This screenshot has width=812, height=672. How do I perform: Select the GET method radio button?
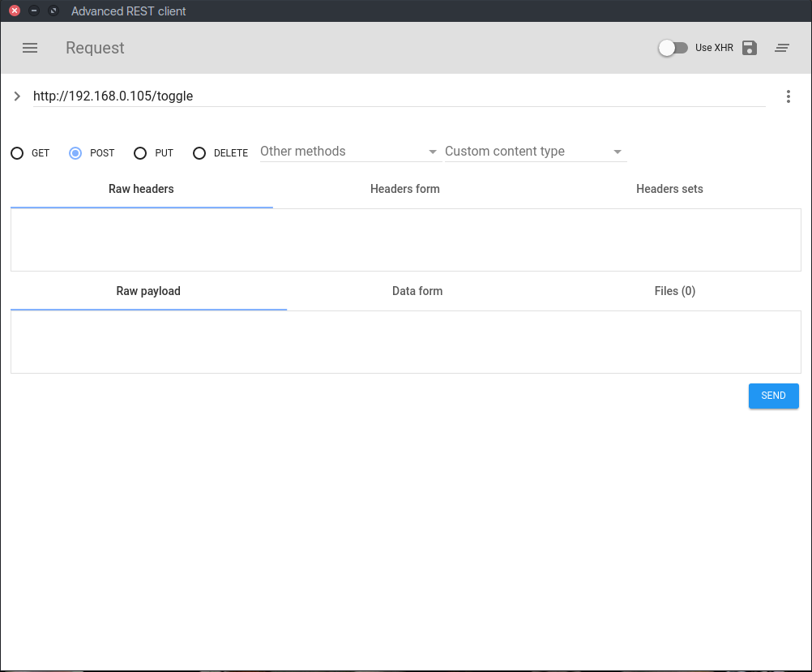[17, 153]
